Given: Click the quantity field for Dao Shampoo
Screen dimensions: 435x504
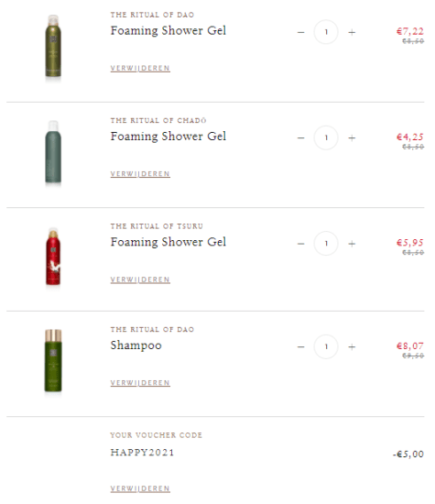Looking at the screenshot, I should tap(326, 346).
